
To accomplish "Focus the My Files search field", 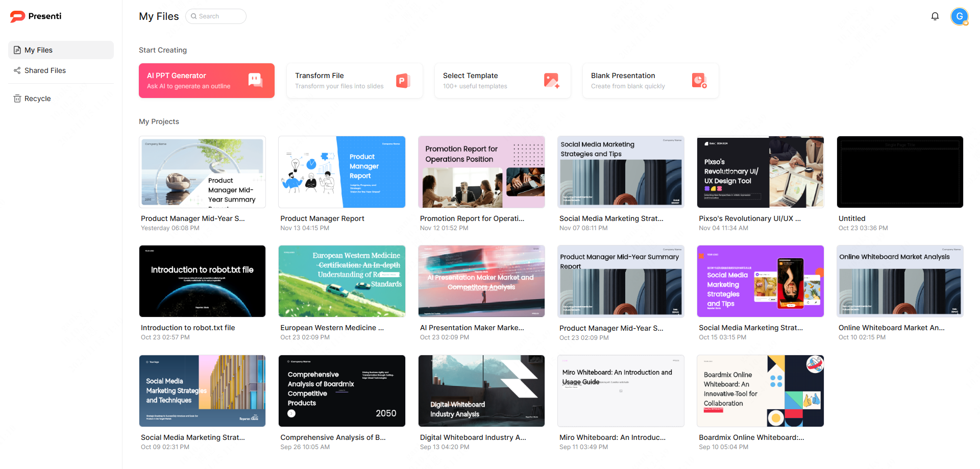I will point(216,16).
